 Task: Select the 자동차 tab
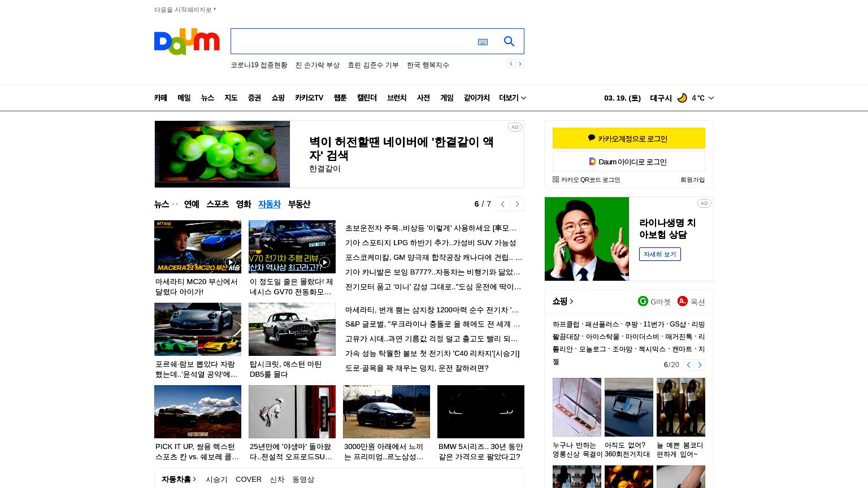270,204
